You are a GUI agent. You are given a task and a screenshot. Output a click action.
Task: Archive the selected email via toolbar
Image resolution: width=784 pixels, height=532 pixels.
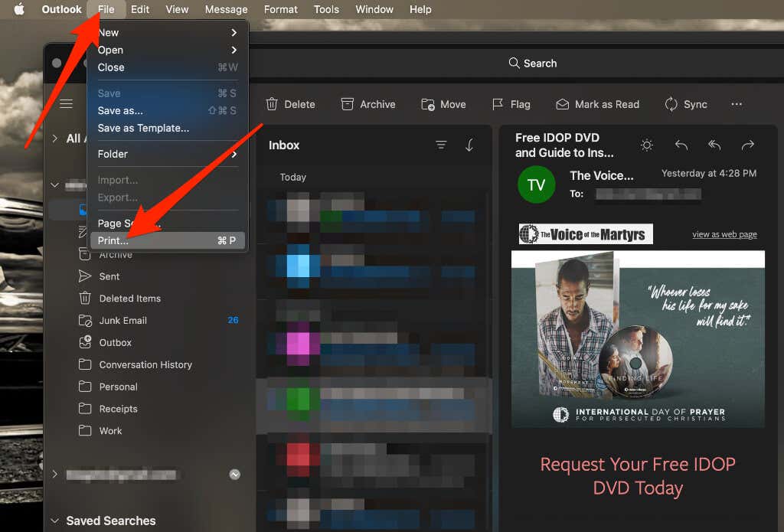(x=348, y=104)
